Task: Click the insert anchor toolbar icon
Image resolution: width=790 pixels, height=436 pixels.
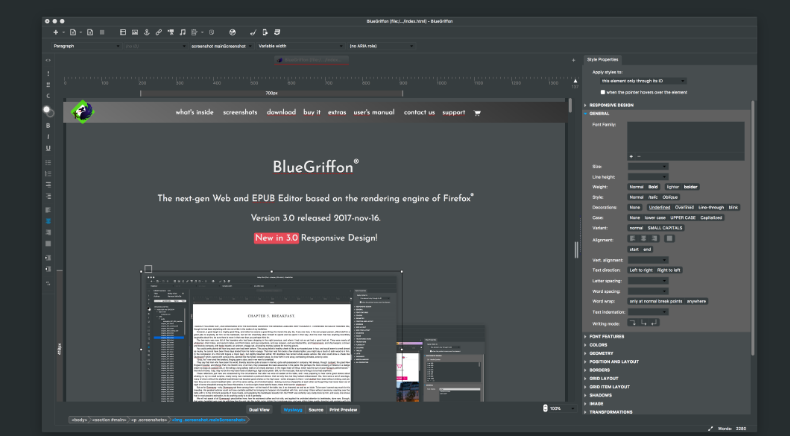Action: 147,32
